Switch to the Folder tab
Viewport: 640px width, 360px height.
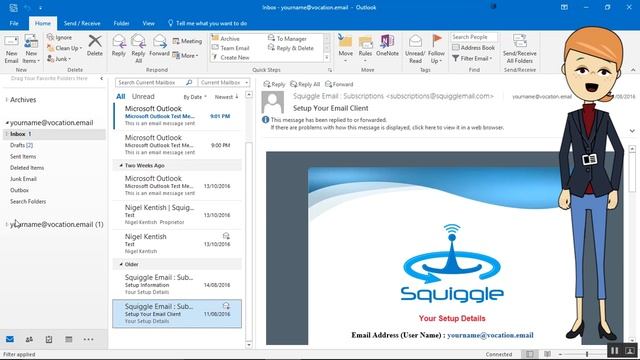point(121,23)
